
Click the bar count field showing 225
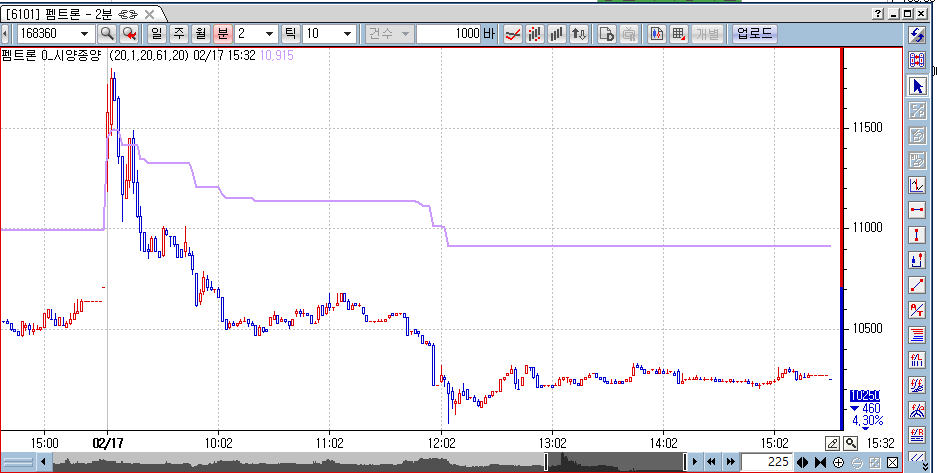point(767,461)
